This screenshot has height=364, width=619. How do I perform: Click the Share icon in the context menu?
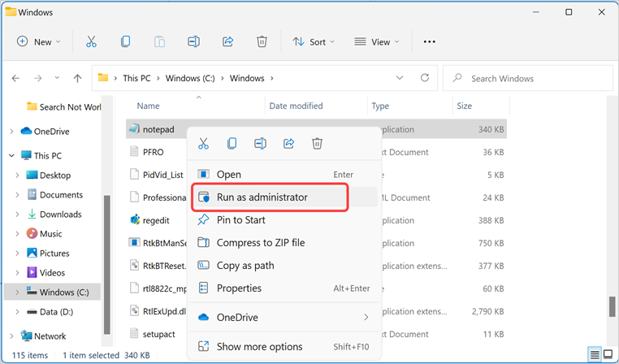(288, 144)
